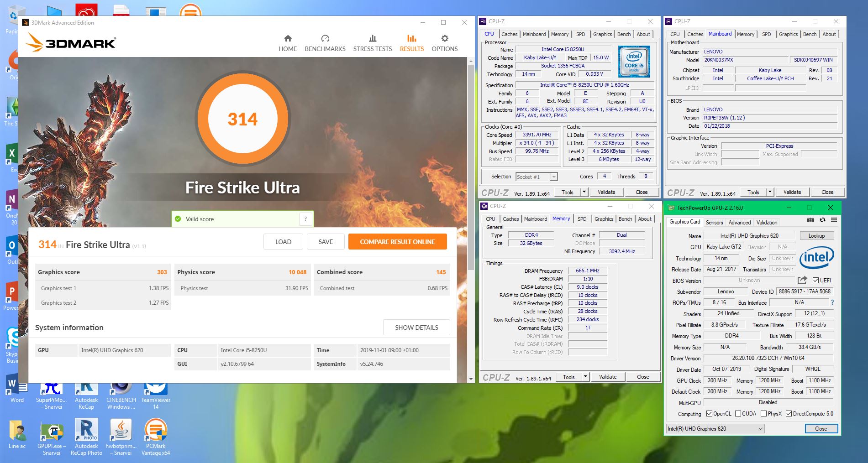Click the 3DMark scrollbar down arrow

pyautogui.click(x=471, y=379)
